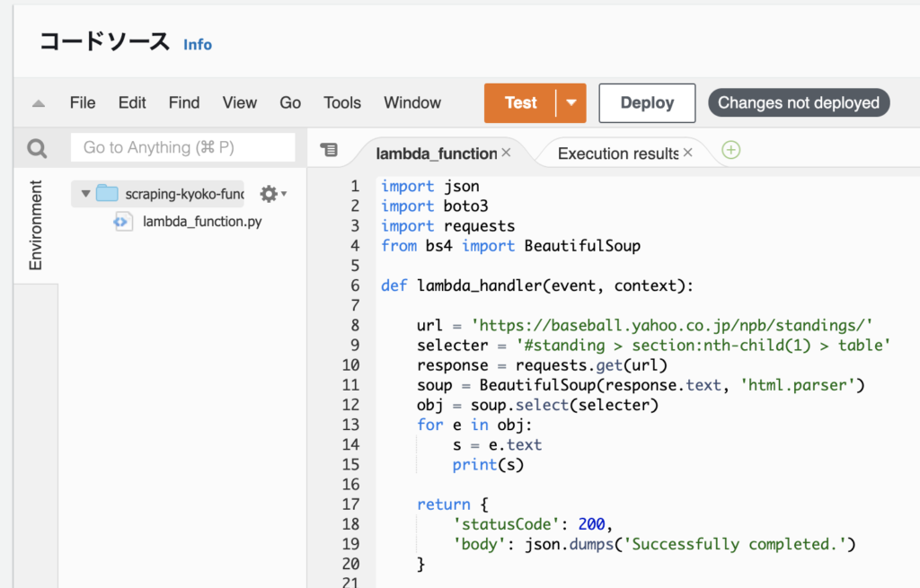Click the 'statusCode' key in the return
This screenshot has width=920, height=588.
tap(506, 524)
